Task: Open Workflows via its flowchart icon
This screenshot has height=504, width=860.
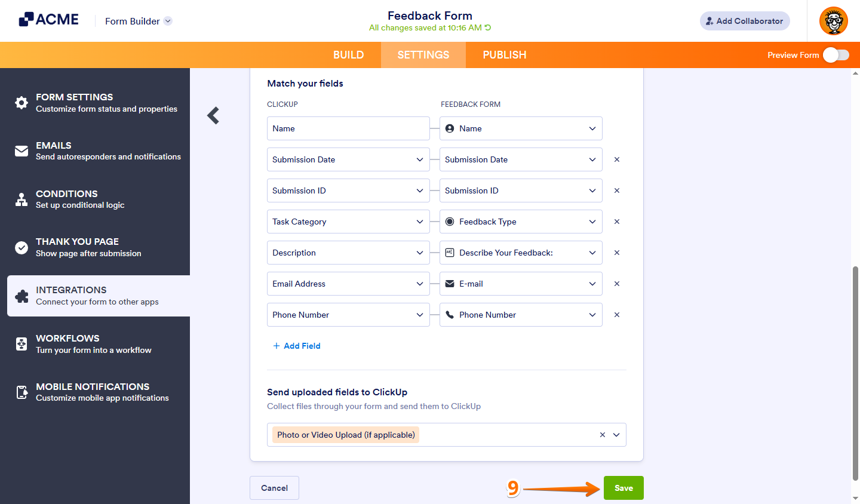Action: click(x=21, y=343)
